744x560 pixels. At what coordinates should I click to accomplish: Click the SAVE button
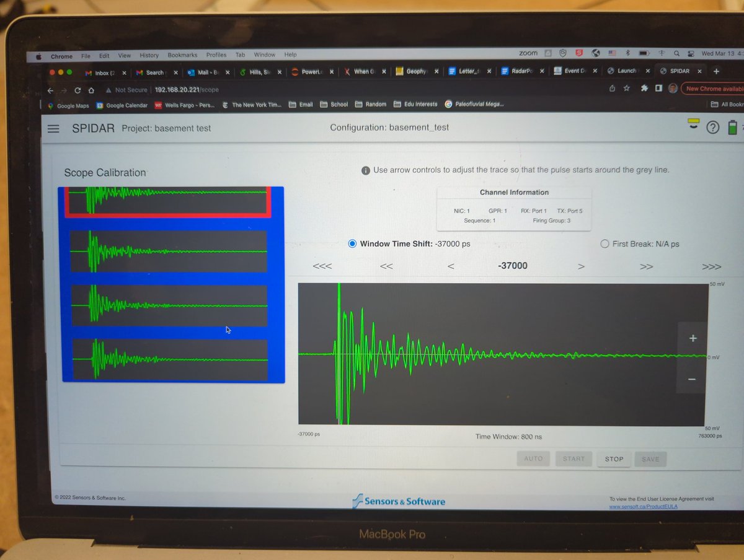coord(650,459)
